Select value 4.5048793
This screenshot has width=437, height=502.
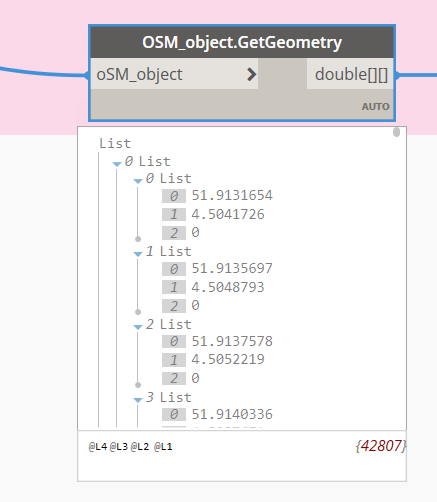[x=228, y=287]
